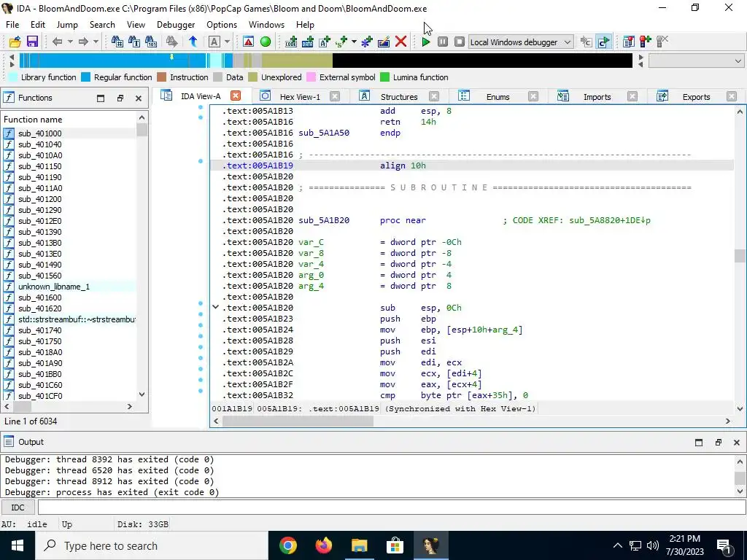Open the Debugger menu
Screen dimensions: 747x560
click(x=176, y=25)
